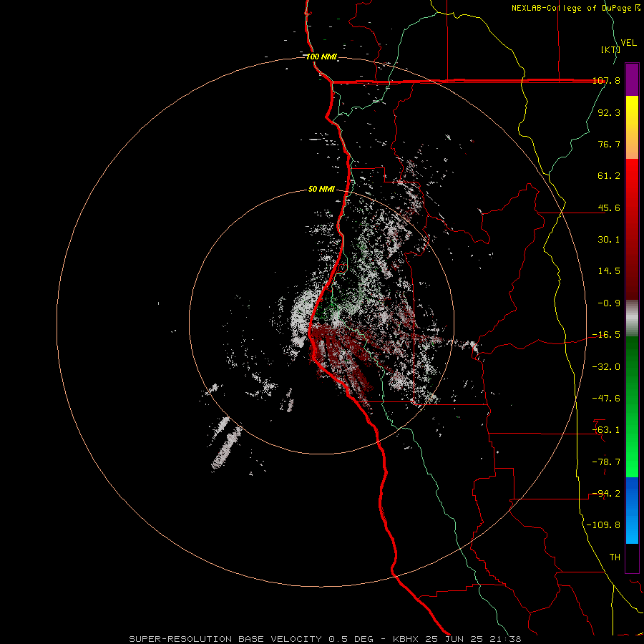644x644 pixels.
Task: Select the 92.3 legend value
Action: 609,112
